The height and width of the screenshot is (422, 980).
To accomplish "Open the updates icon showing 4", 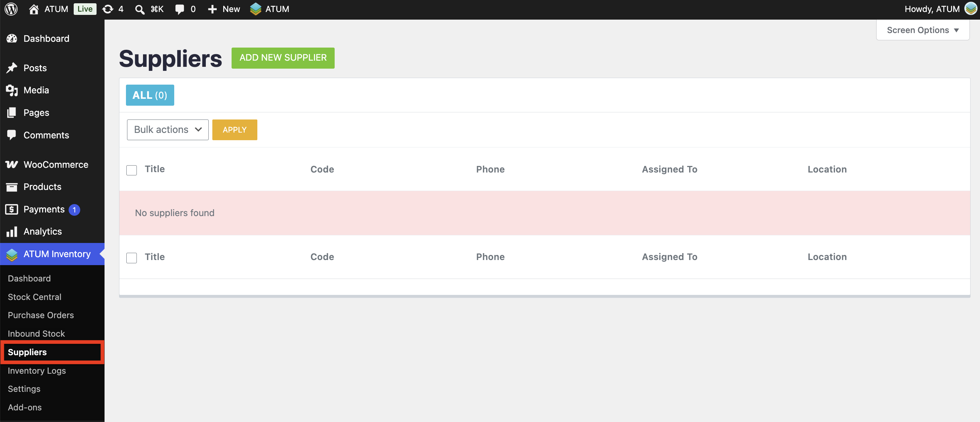I will tap(108, 9).
